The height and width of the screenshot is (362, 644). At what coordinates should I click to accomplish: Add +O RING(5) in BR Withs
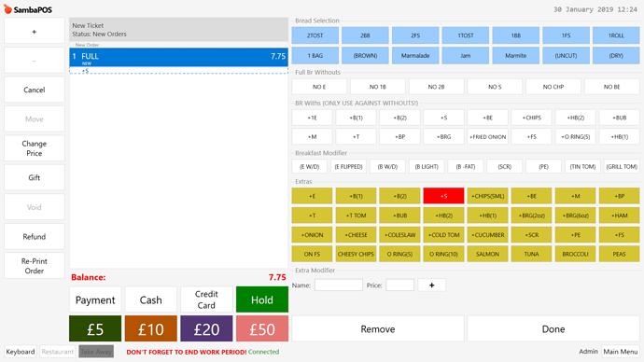(576, 136)
